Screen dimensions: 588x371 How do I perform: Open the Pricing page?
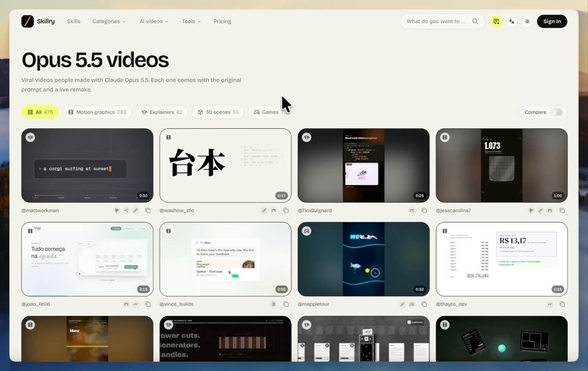[222, 22]
